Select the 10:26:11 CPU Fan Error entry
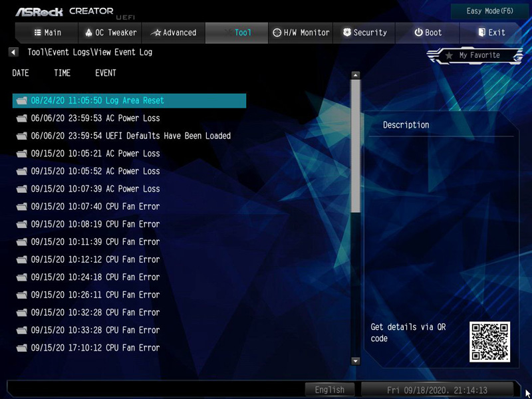This screenshot has width=532, height=399. 129,295
